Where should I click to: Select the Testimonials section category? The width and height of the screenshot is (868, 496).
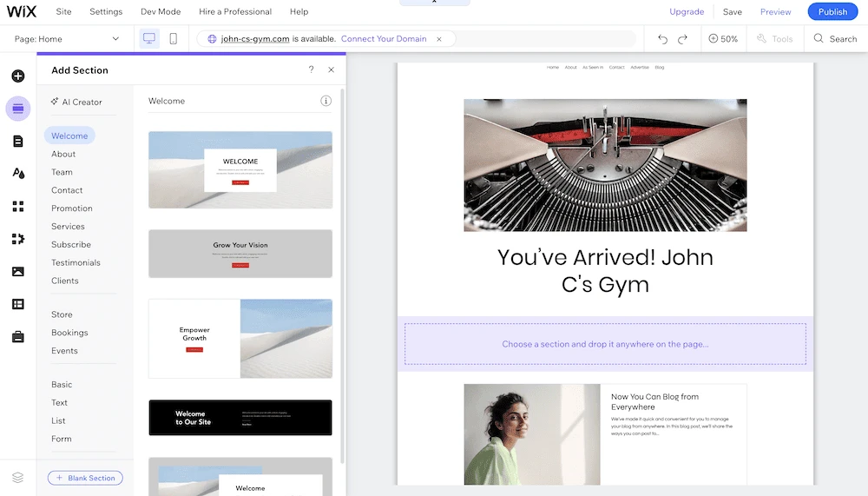point(76,262)
